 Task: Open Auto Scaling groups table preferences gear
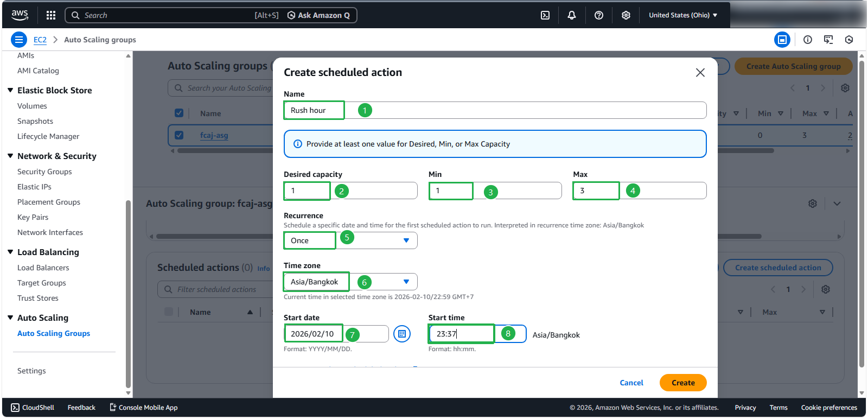pos(845,88)
